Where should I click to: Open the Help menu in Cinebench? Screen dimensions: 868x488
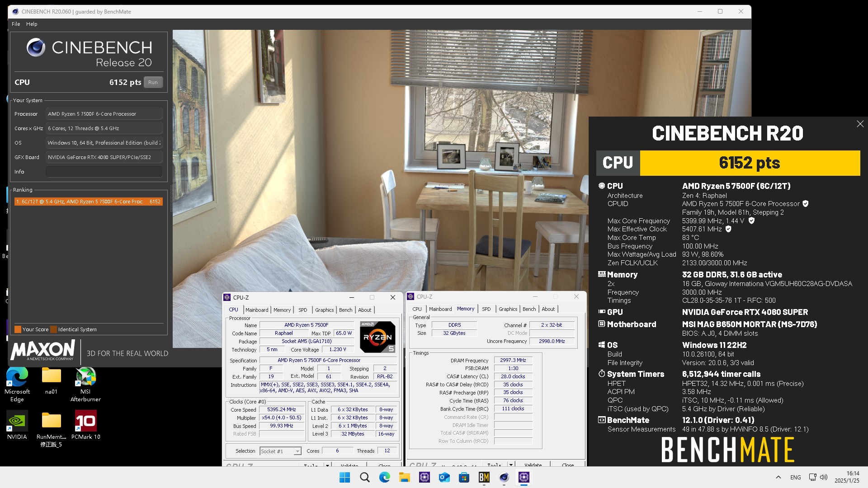(x=32, y=24)
